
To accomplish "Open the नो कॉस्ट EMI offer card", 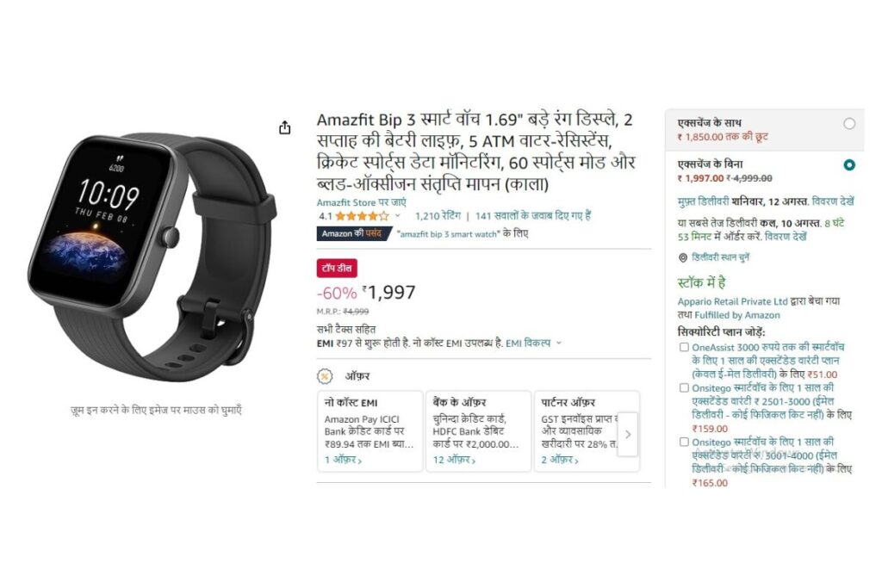I will coord(370,431).
